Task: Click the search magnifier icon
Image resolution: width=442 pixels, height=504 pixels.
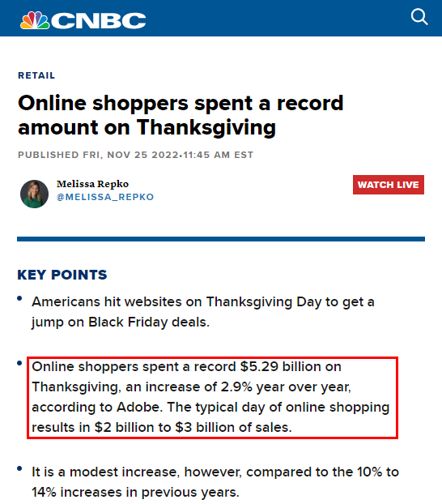Action: click(419, 17)
